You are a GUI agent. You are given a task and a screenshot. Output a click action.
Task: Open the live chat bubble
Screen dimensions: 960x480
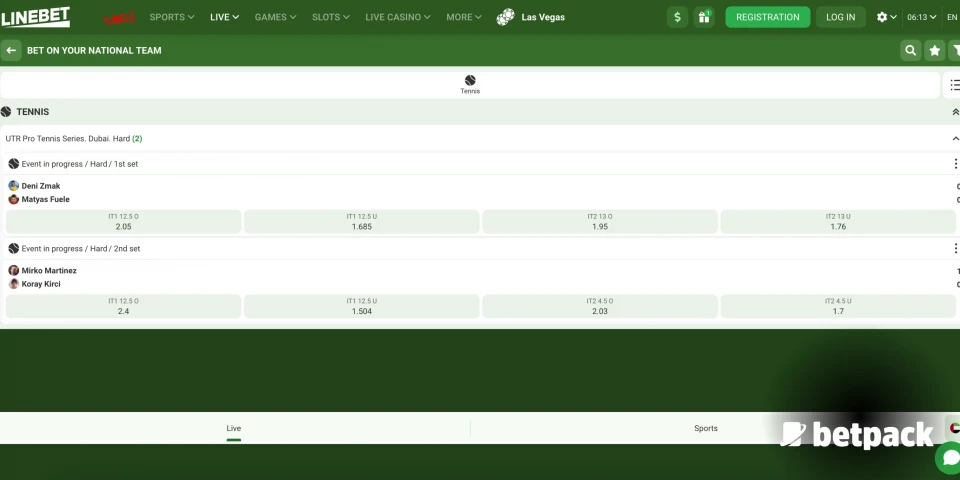[x=950, y=458]
